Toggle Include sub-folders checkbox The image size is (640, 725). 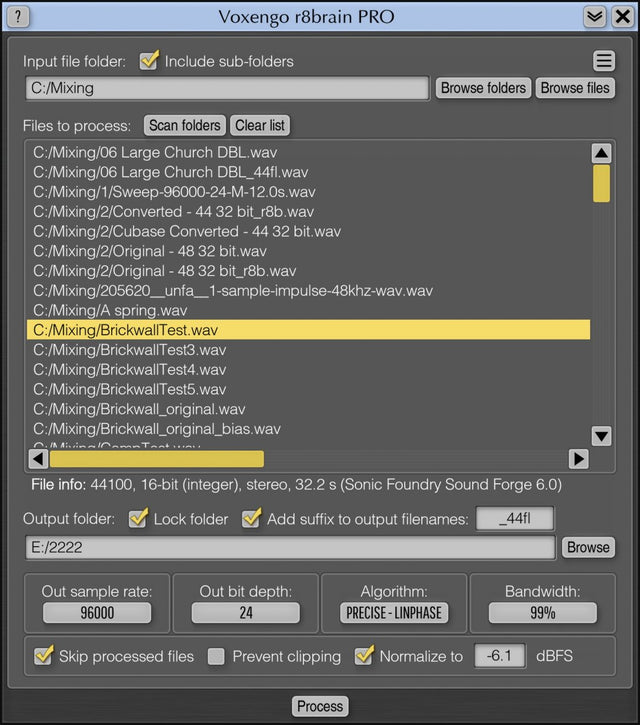[150, 61]
